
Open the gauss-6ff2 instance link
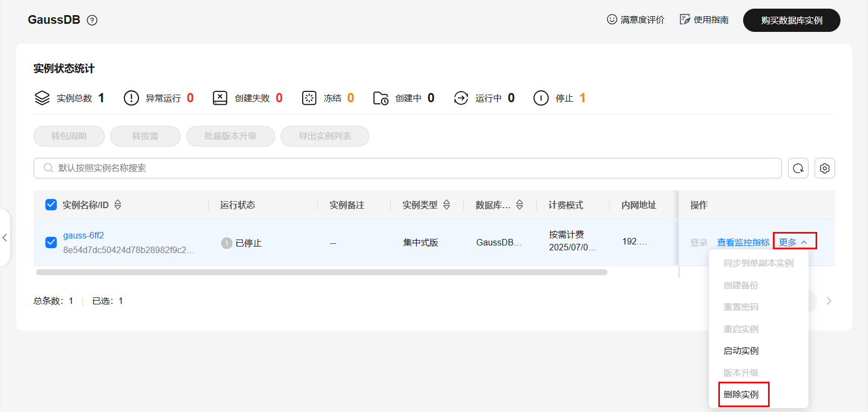pyautogui.click(x=83, y=236)
